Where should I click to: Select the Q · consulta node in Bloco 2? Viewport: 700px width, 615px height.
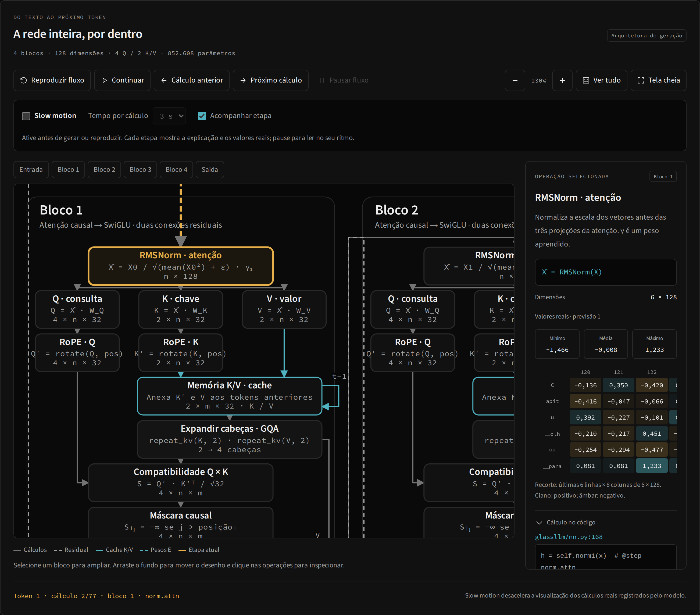click(x=413, y=309)
